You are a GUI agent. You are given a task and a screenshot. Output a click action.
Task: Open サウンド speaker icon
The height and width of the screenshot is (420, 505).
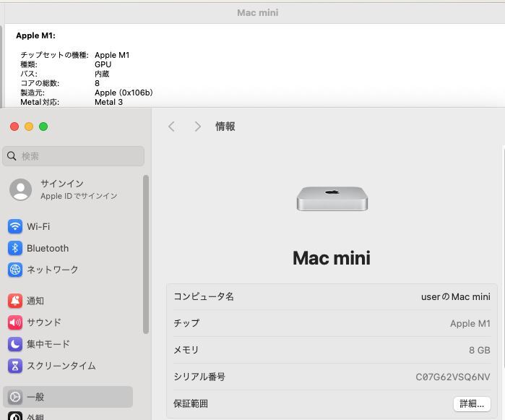[15, 322]
